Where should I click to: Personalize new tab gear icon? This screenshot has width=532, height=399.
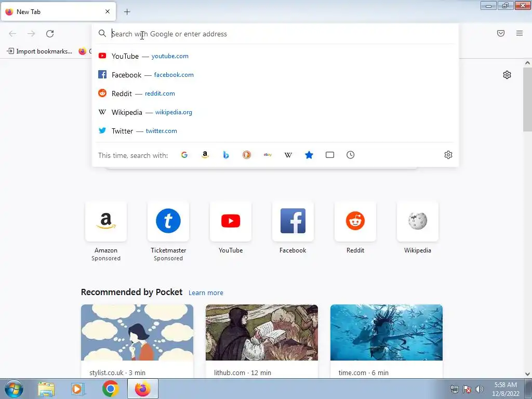[507, 75]
